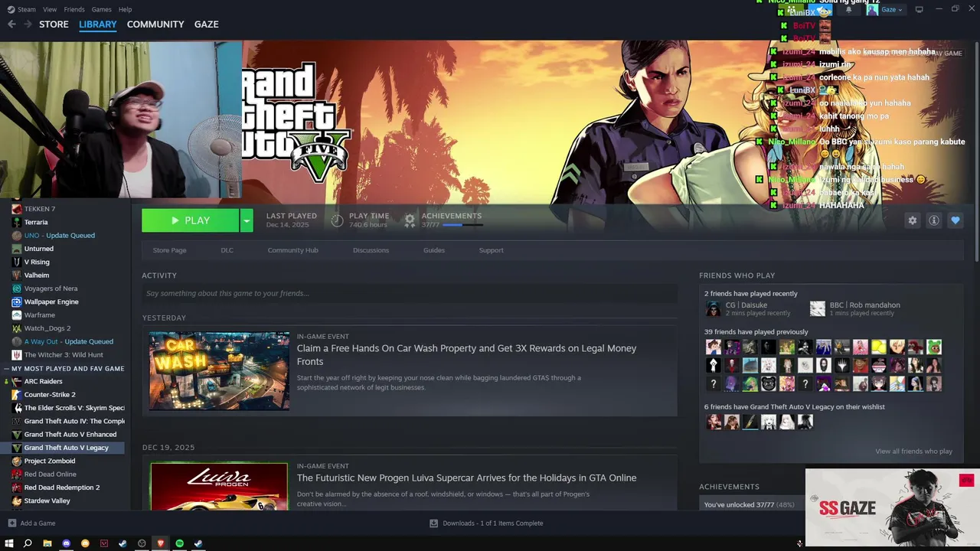Enter Big Picture mode via monitor icon
The image size is (980, 551).
[919, 9]
